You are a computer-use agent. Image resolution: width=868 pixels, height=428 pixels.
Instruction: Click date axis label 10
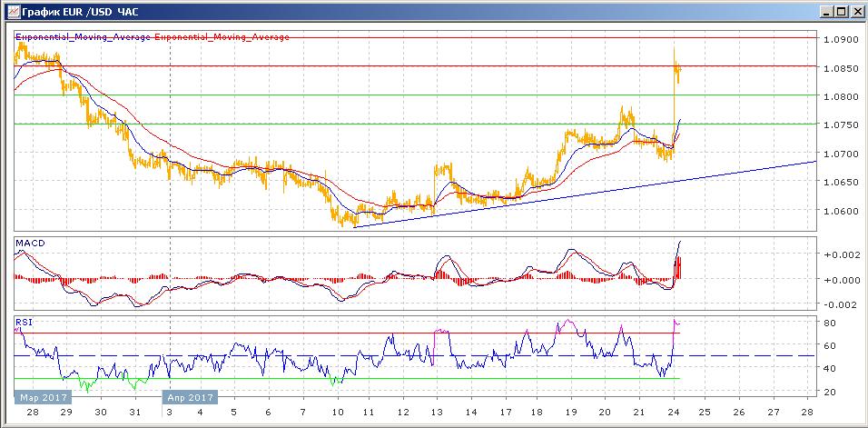(337, 413)
